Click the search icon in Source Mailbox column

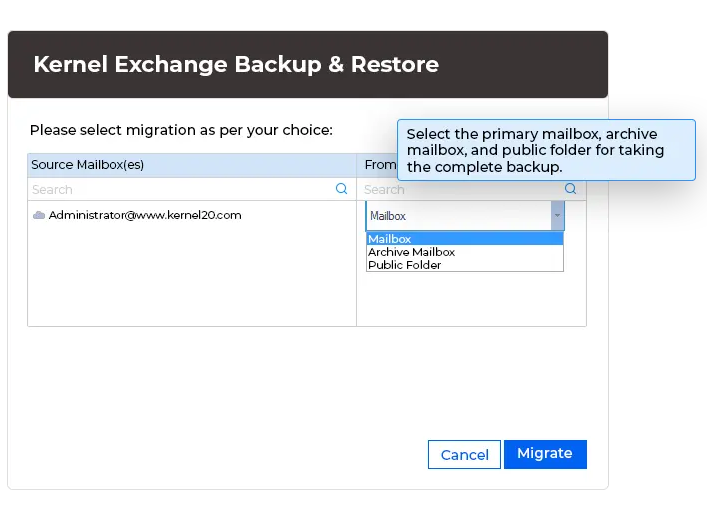(x=341, y=189)
